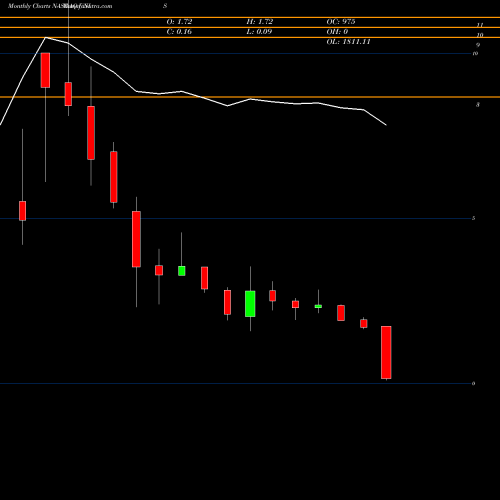
Task: Click the high value "H: 1.72"
Action: (260, 22)
